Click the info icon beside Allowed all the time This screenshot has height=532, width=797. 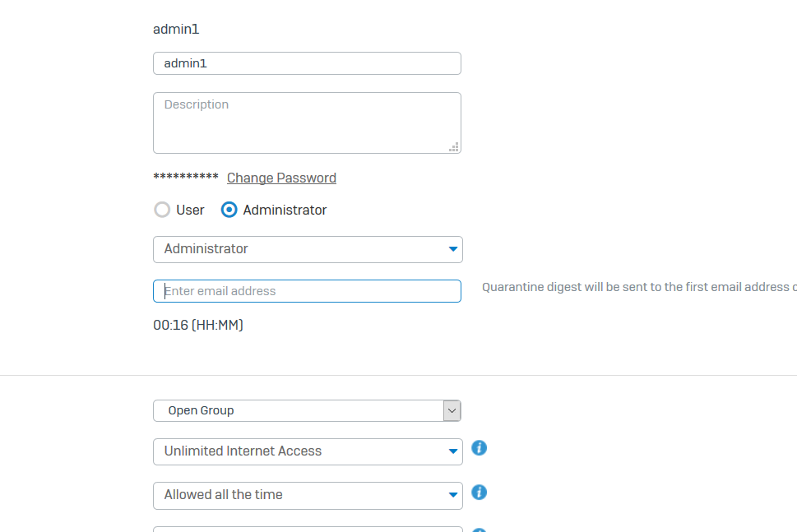pos(480,493)
